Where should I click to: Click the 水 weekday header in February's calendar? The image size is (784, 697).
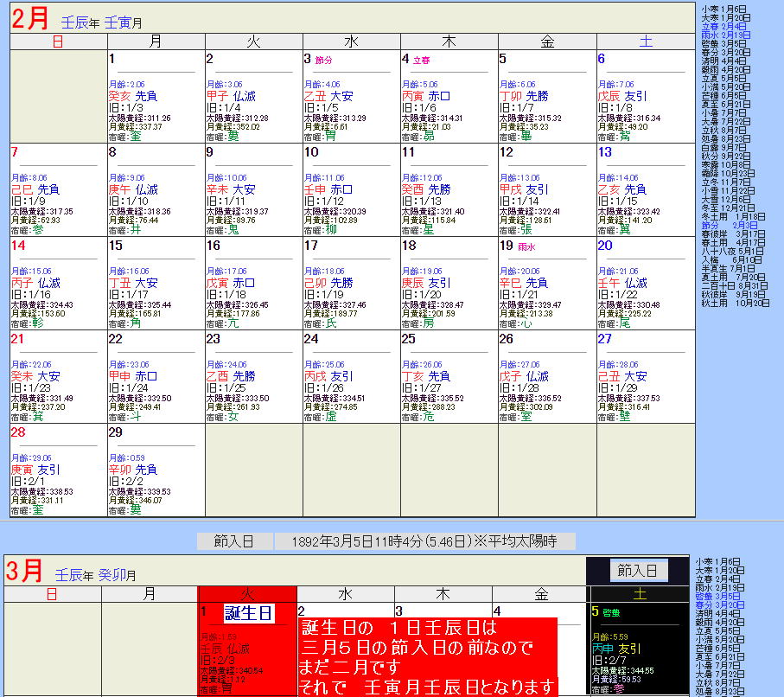click(351, 41)
